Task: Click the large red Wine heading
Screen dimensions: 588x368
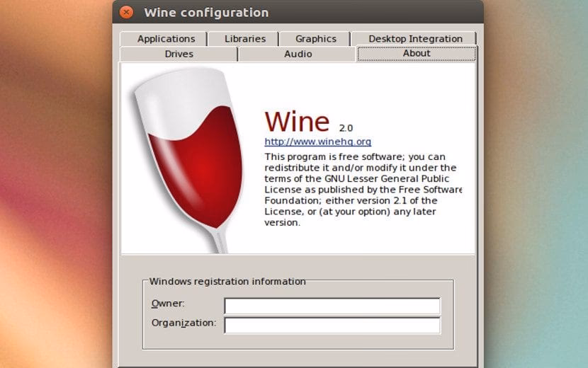Action: pos(297,122)
